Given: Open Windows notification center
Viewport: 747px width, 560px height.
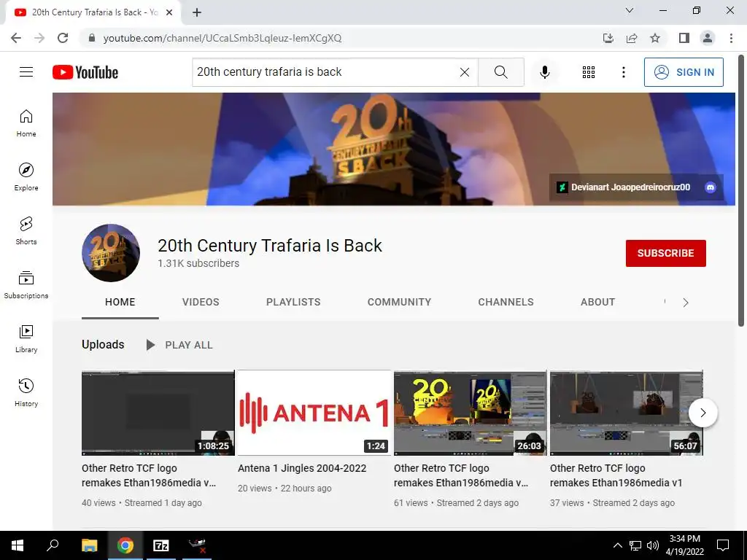Looking at the screenshot, I should pos(723,545).
